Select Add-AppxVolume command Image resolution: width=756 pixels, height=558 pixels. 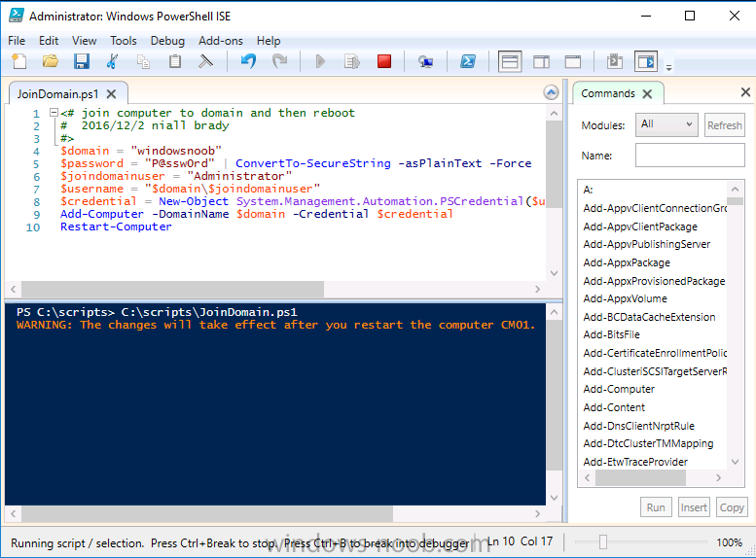point(625,298)
